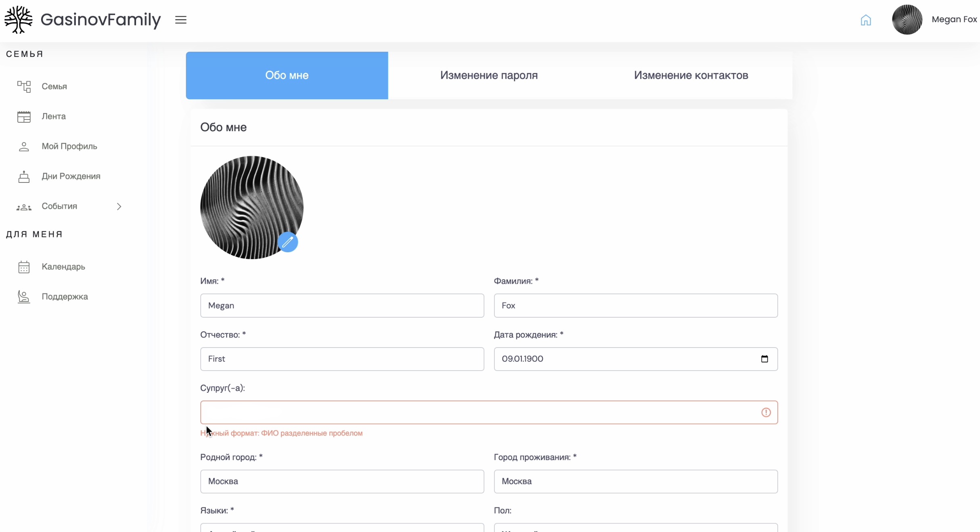Click the GasinovFamily tree logo
The width and height of the screenshot is (980, 532).
click(x=18, y=19)
